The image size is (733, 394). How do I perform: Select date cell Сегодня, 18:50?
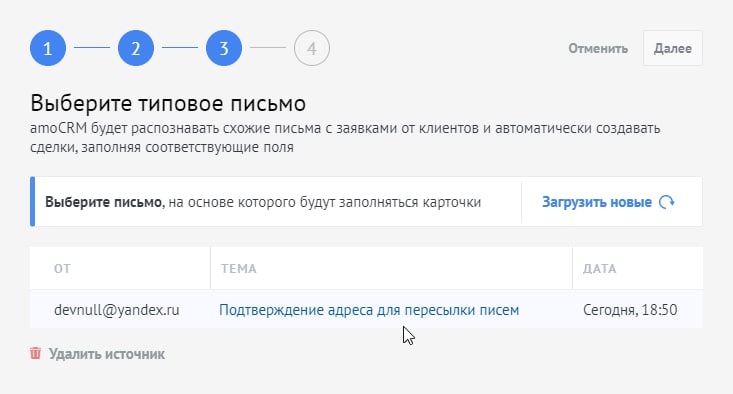630,310
